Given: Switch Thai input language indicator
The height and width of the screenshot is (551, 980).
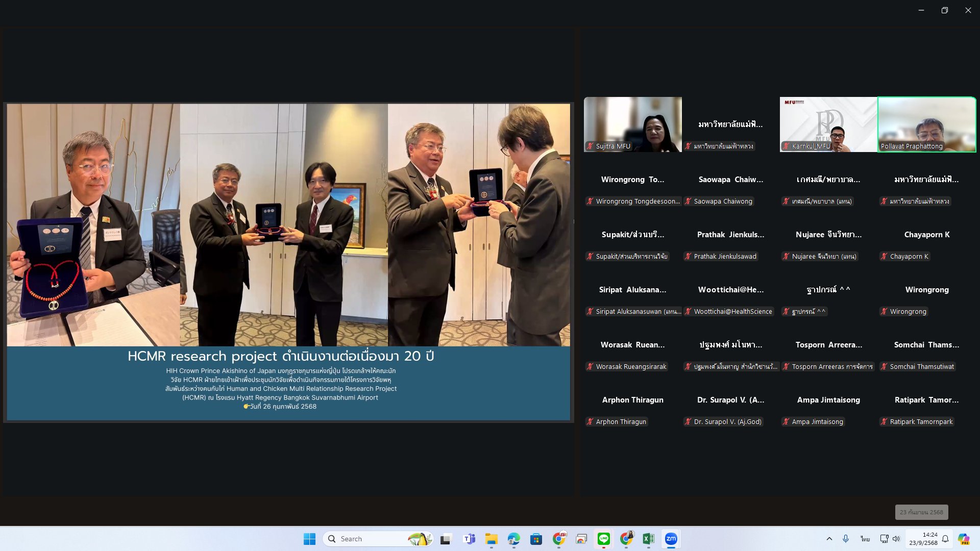Looking at the screenshot, I should coord(865,539).
